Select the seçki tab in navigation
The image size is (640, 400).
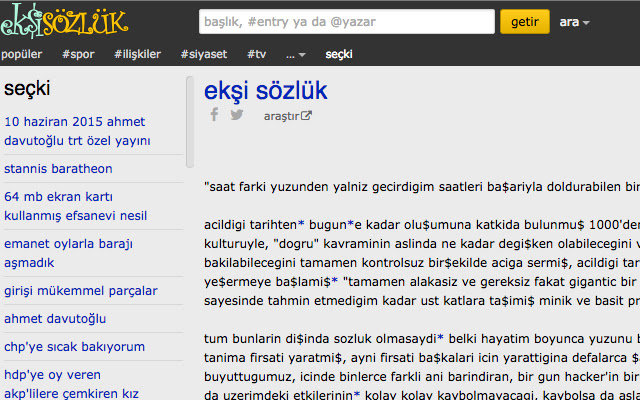(339, 54)
